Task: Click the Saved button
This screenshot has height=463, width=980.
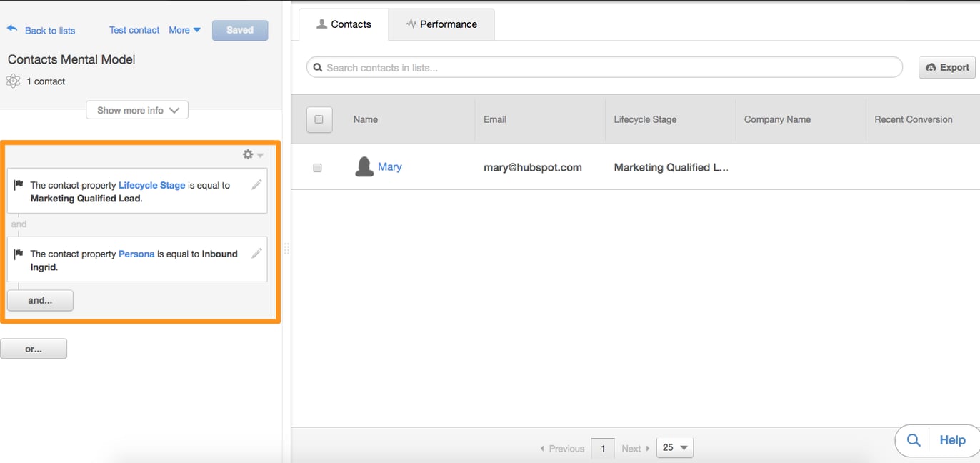Action: 240,30
